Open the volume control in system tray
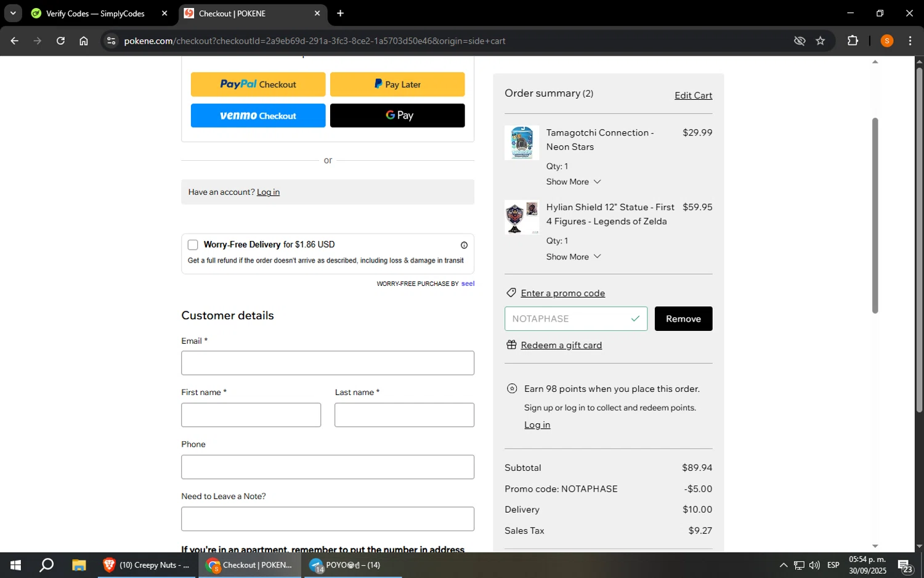The image size is (924, 578). [814, 565]
